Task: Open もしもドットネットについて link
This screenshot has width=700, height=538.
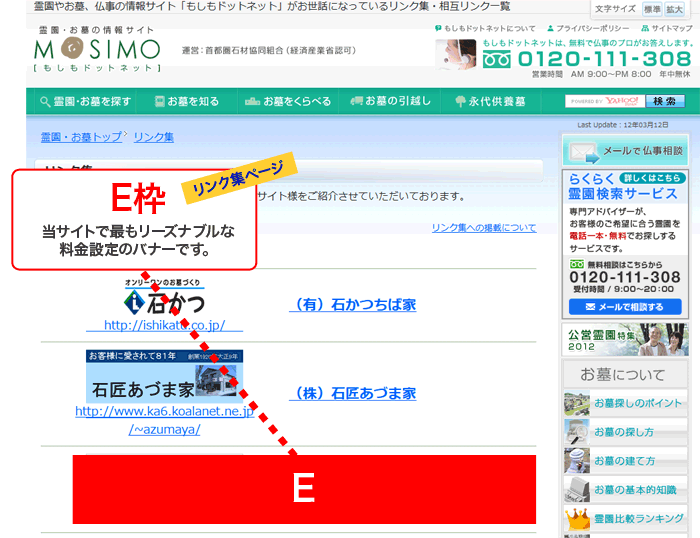Action: 485,29
